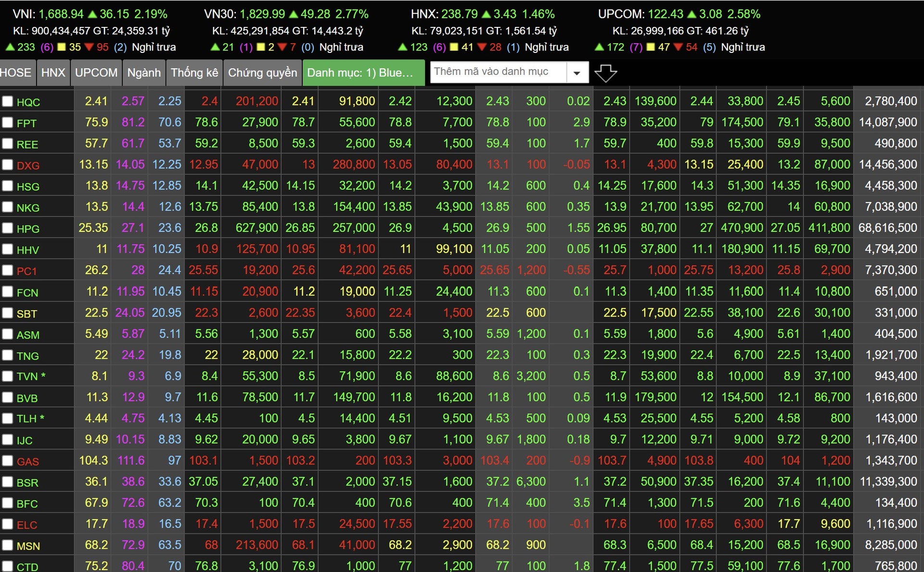Click PC1 change value -0.55
Image resolution: width=924 pixels, height=572 pixels.
(x=576, y=270)
